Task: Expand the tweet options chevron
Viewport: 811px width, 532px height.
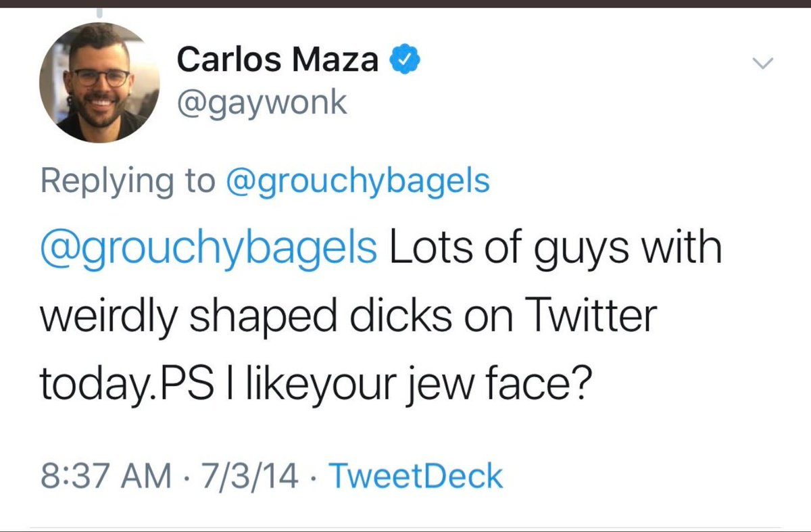Action: [762, 64]
